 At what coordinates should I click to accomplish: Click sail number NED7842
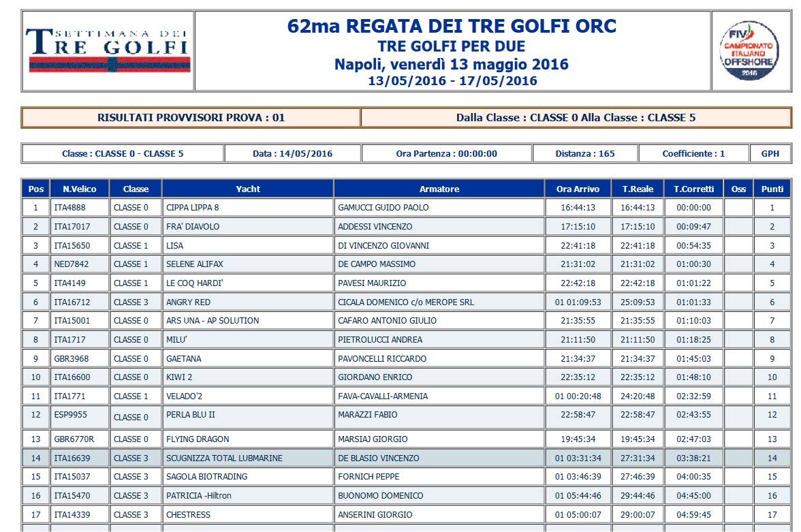[x=72, y=264]
